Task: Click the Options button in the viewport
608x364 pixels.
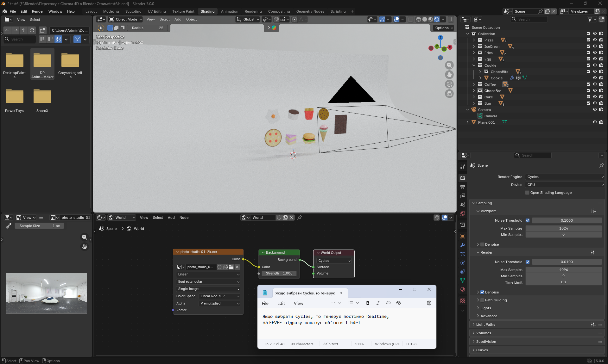Action: pos(444,28)
